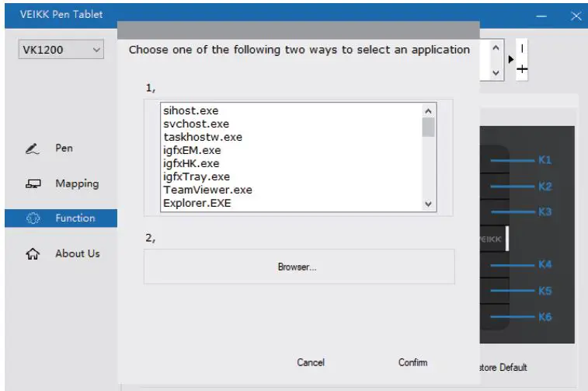The height and width of the screenshot is (391, 588).
Task: Click the house About Us icon
Action: 33,254
